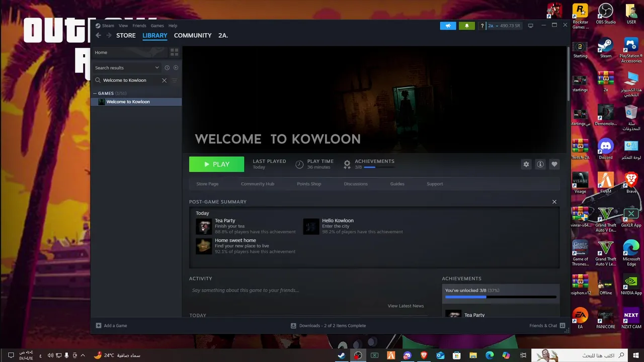The height and width of the screenshot is (362, 644).
Task: Open OBS Studio desktop shortcut
Action: point(606,14)
